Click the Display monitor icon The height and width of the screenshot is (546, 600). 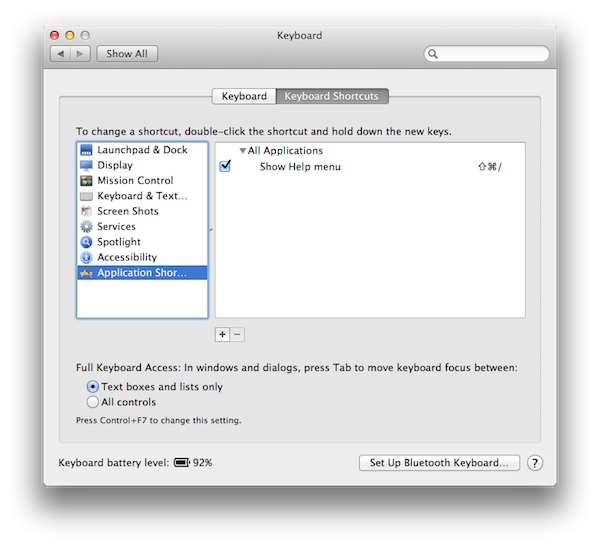tap(86, 165)
